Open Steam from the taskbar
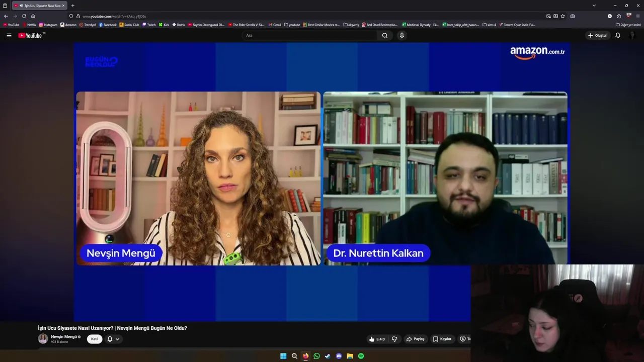Image resolution: width=644 pixels, height=362 pixels. [x=328, y=356]
